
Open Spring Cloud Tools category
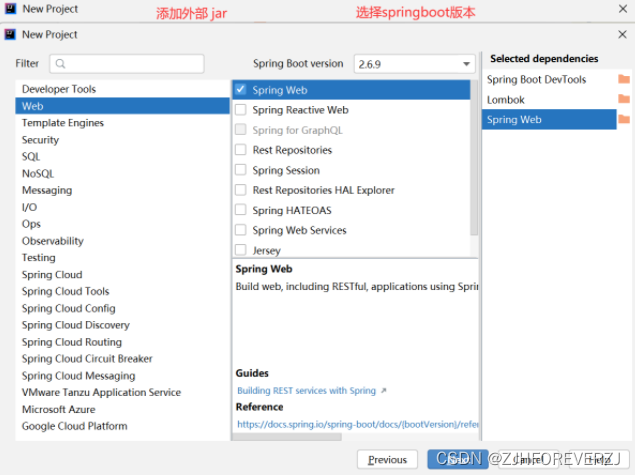tap(122, 291)
